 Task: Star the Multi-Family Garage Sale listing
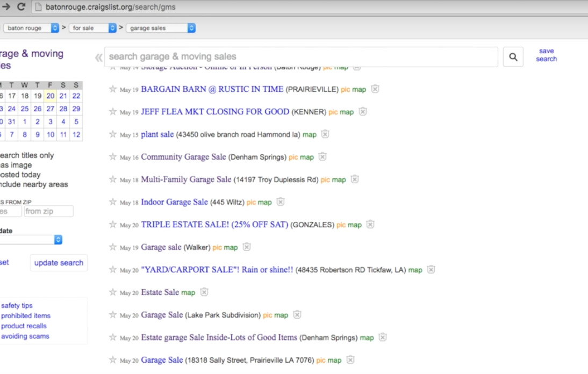click(112, 179)
